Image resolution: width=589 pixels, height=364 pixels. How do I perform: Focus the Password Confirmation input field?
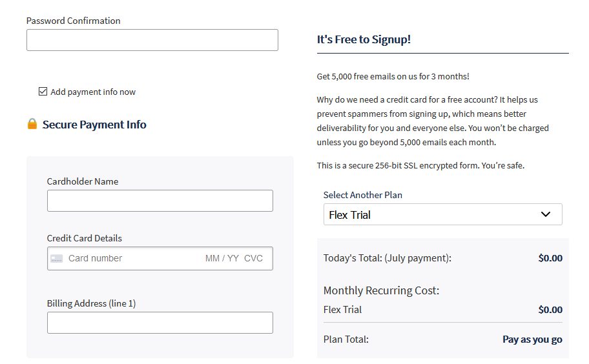coord(152,40)
